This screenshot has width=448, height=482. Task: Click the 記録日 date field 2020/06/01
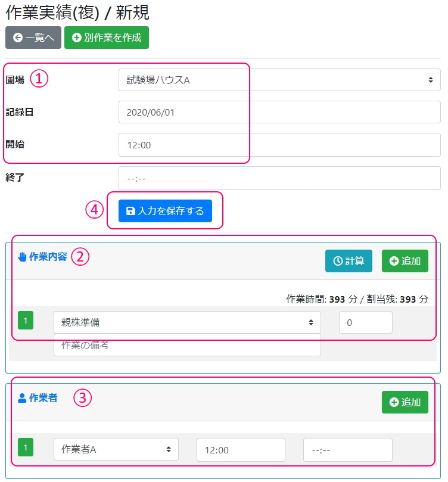coord(279,112)
